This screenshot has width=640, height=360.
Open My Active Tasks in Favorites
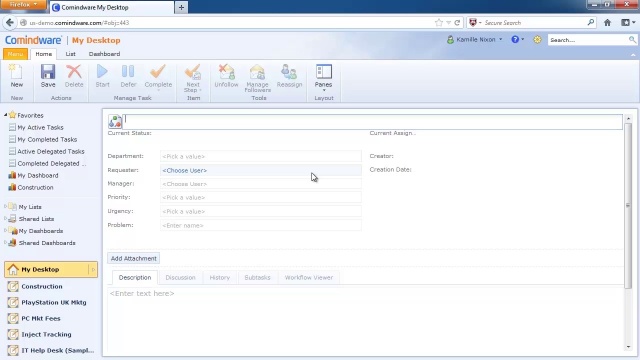[x=40, y=127]
